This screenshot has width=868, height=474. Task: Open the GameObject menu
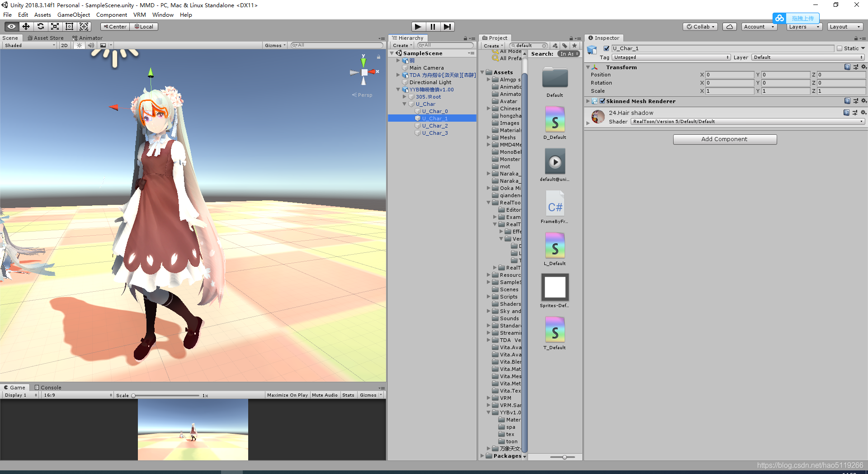click(73, 14)
